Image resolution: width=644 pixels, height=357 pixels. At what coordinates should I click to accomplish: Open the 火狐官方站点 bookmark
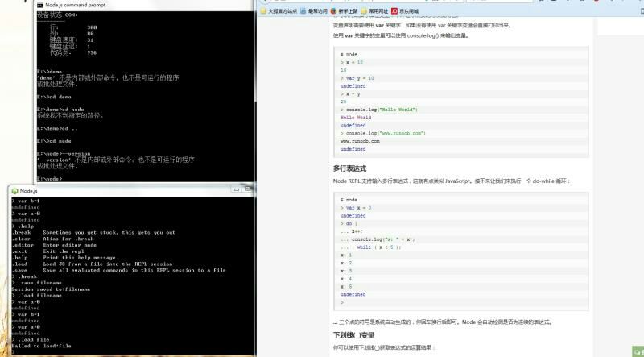point(280,11)
